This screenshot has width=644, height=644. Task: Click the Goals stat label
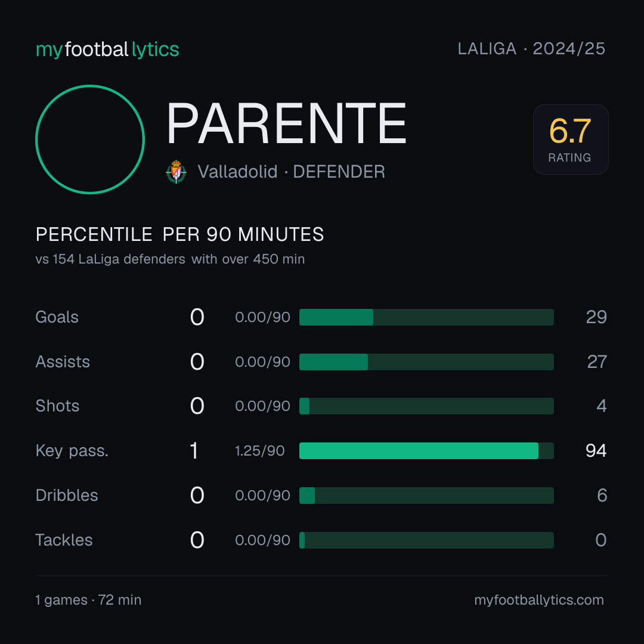[57, 317]
